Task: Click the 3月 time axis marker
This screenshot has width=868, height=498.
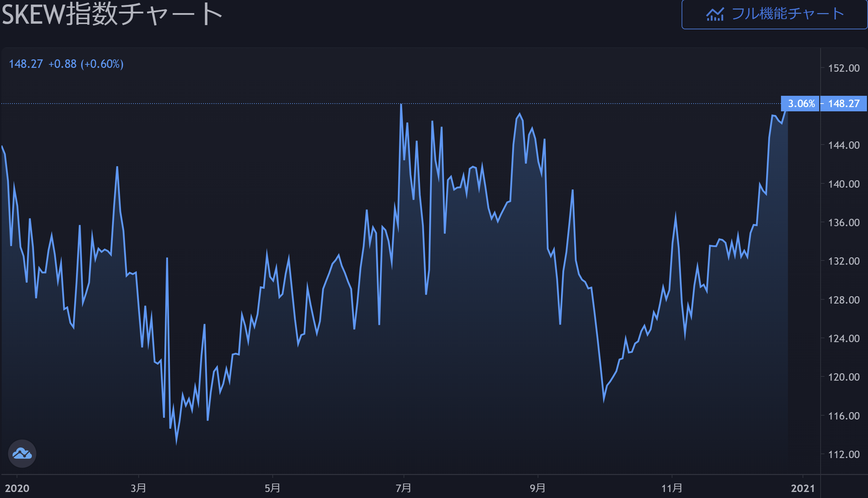Action: 138,488
